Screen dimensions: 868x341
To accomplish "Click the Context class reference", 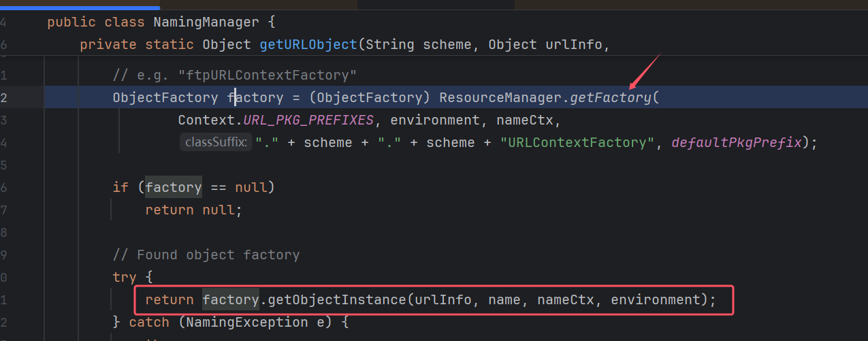I will pos(206,120).
